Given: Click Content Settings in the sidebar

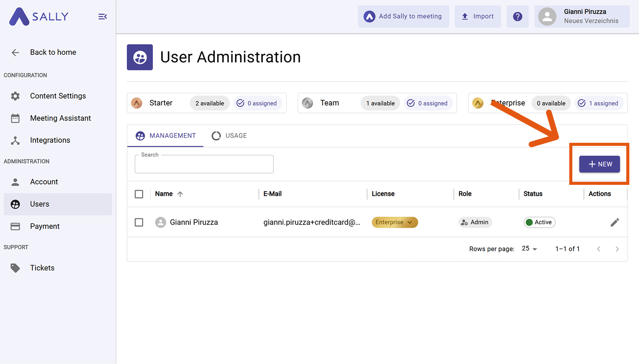Looking at the screenshot, I should (58, 96).
